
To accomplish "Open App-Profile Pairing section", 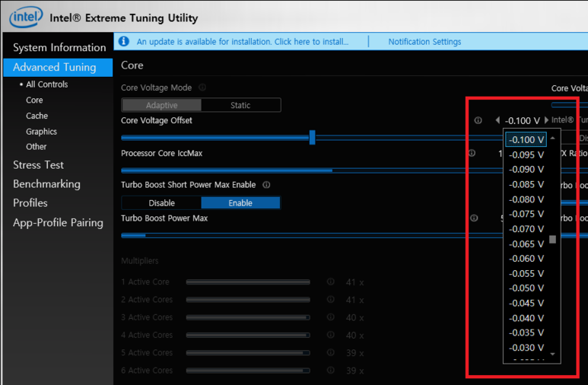I will coord(58,223).
